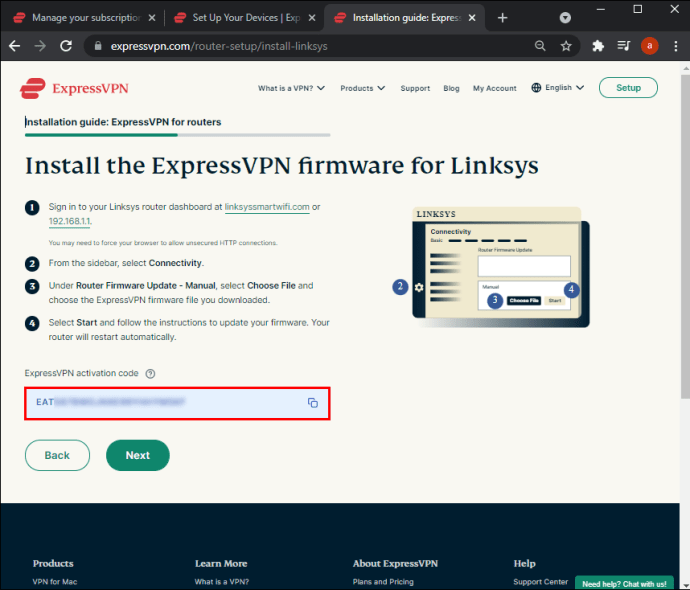
Task: Open the Chrome three-dot menu
Action: click(x=675, y=46)
